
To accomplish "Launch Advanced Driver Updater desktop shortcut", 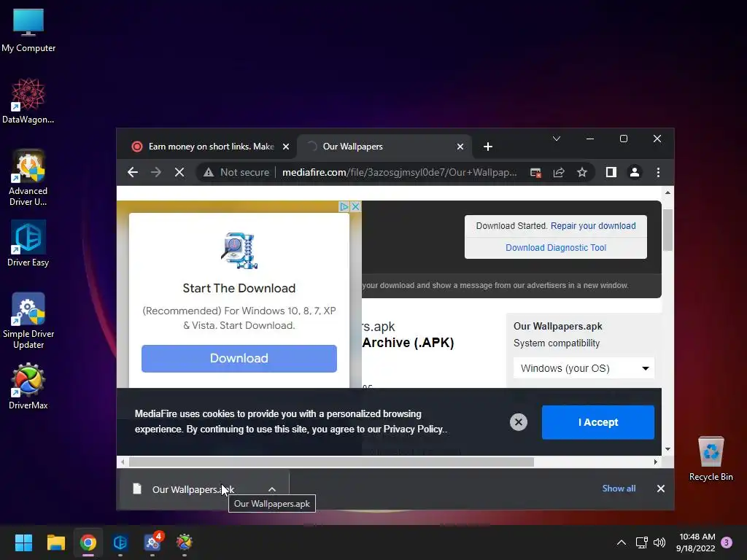I will (28, 178).
